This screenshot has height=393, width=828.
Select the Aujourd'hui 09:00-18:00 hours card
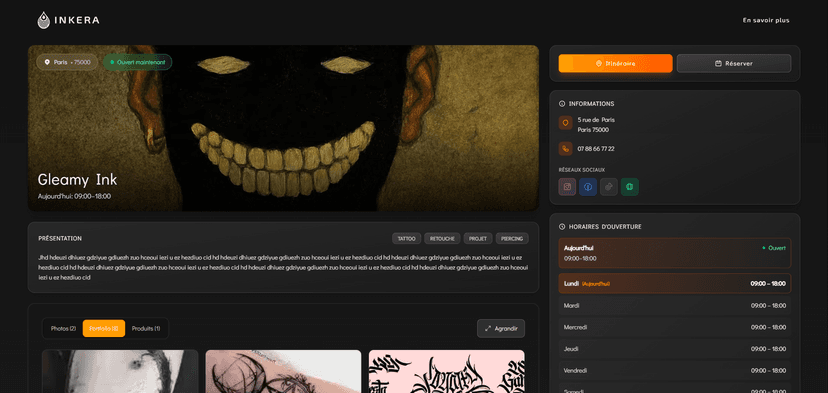(x=675, y=253)
